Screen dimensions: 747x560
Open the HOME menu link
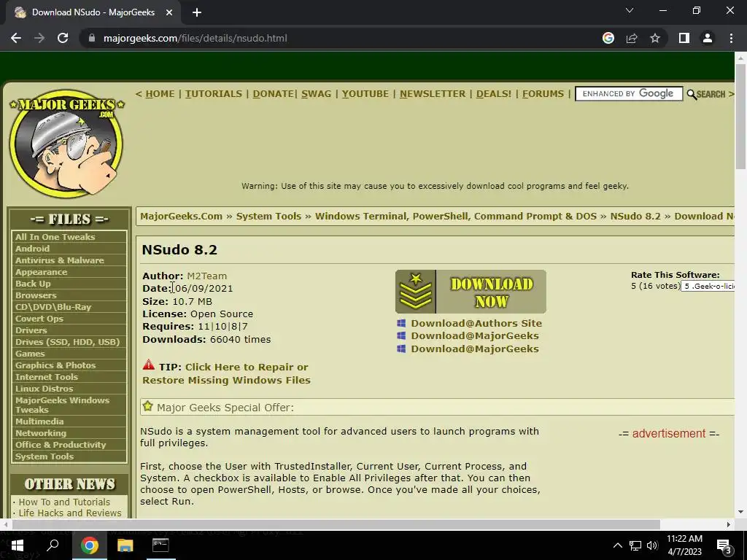pos(160,94)
